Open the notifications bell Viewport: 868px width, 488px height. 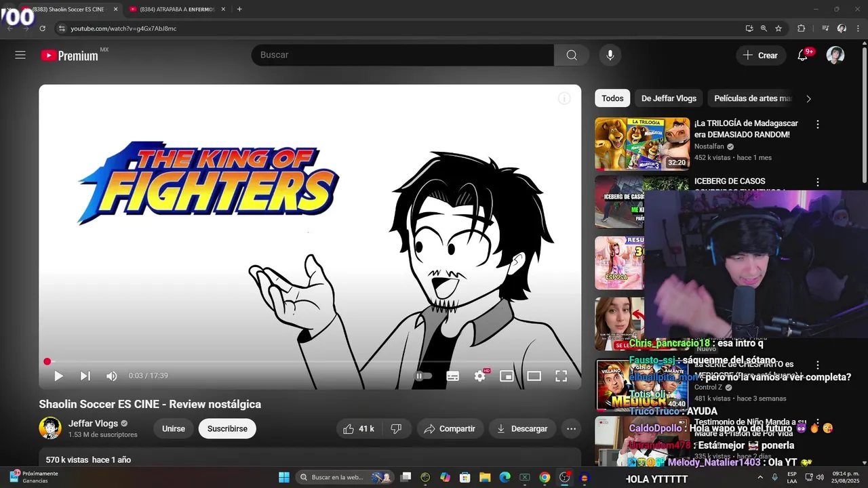coord(803,55)
